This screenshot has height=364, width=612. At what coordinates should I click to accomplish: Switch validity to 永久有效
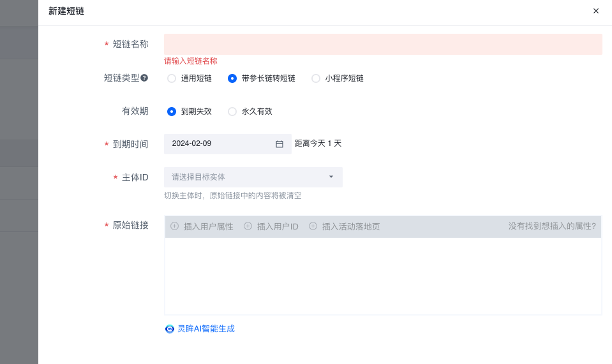(x=232, y=112)
